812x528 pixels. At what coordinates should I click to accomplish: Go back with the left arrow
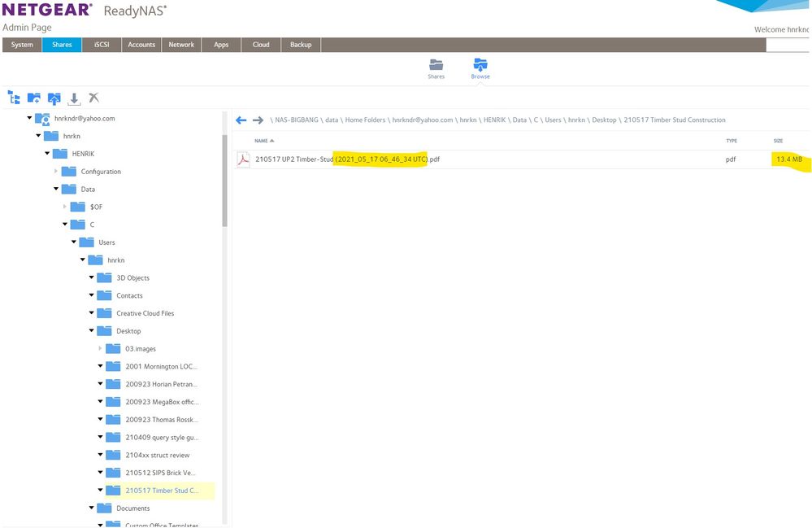click(241, 120)
